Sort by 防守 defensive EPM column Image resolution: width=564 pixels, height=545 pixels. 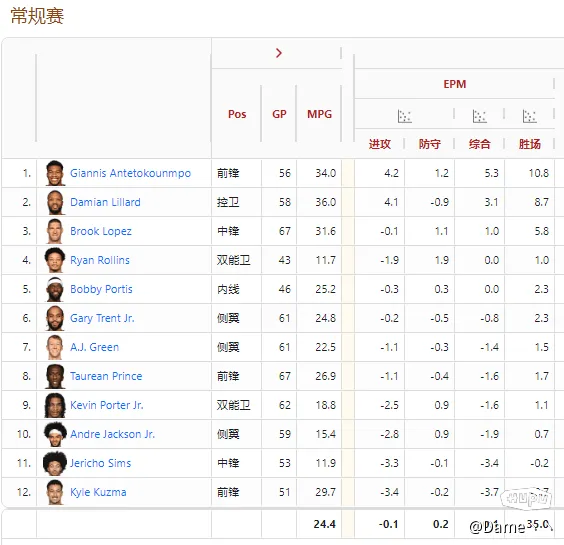(429, 144)
